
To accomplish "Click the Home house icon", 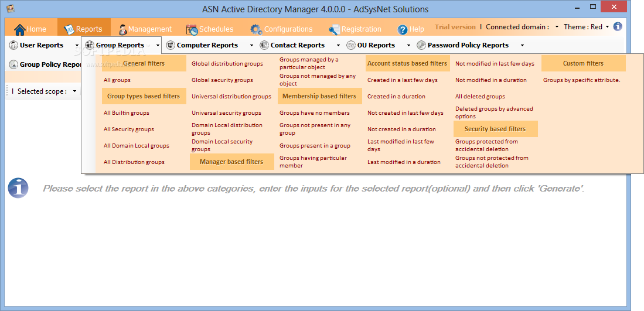I will click(20, 29).
